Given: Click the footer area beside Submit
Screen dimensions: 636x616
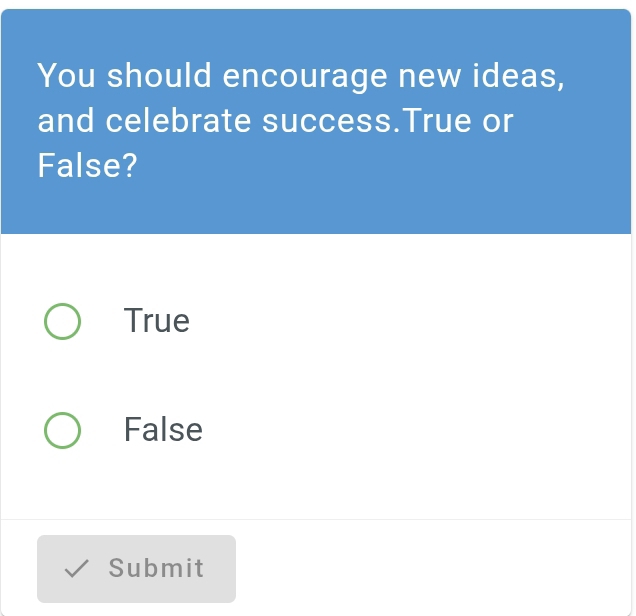Looking at the screenshot, I should pos(430,569).
